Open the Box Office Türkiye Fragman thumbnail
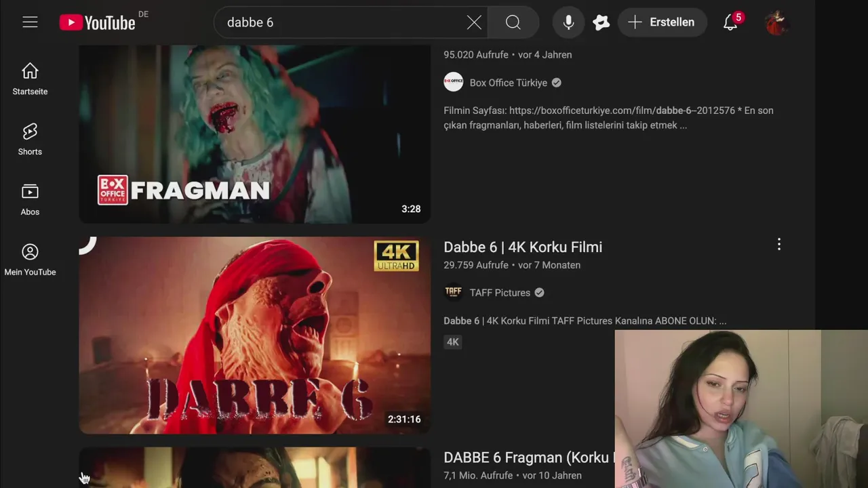This screenshot has height=488, width=868. pyautogui.click(x=255, y=134)
